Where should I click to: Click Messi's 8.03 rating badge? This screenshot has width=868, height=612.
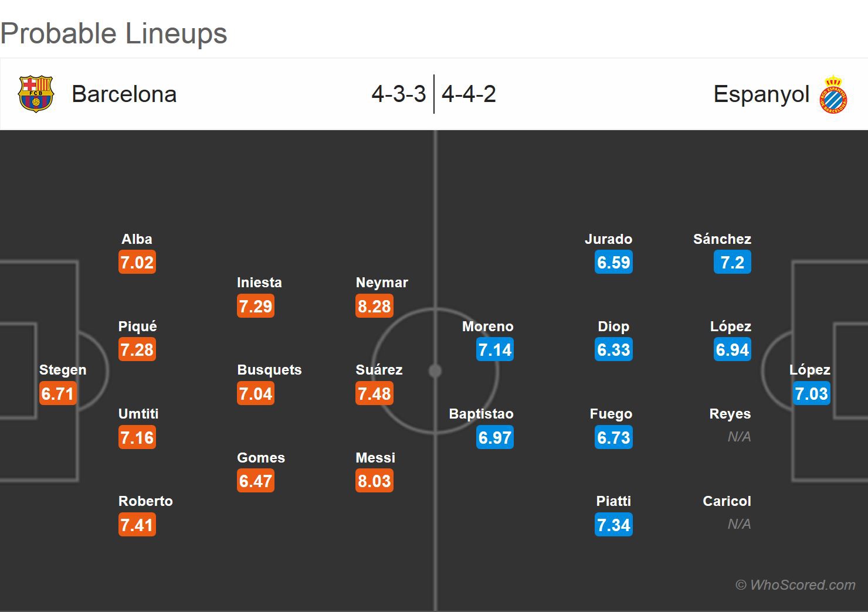[x=374, y=481]
